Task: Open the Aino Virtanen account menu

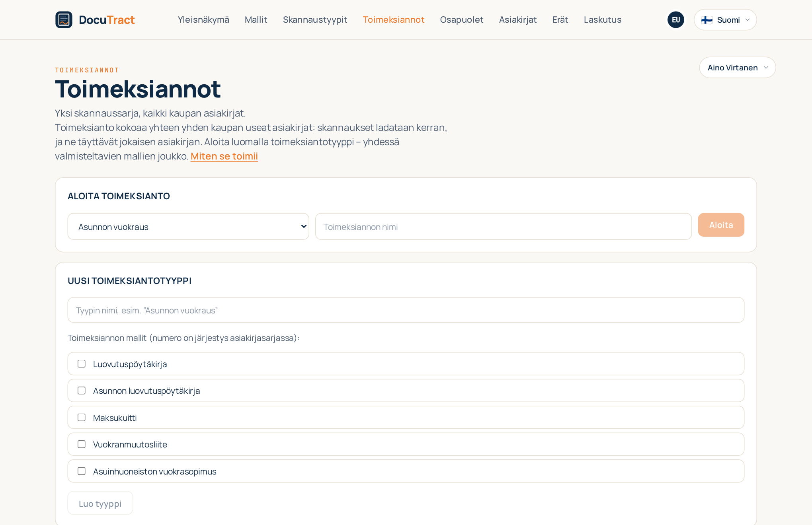Action: (x=738, y=68)
